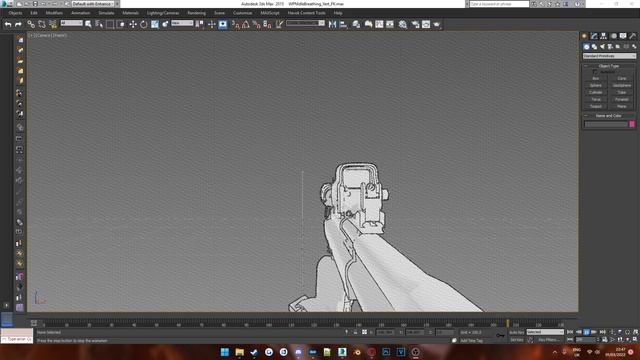
Task: Click the Render Production teapot icon
Action: pyautogui.click(x=437, y=24)
